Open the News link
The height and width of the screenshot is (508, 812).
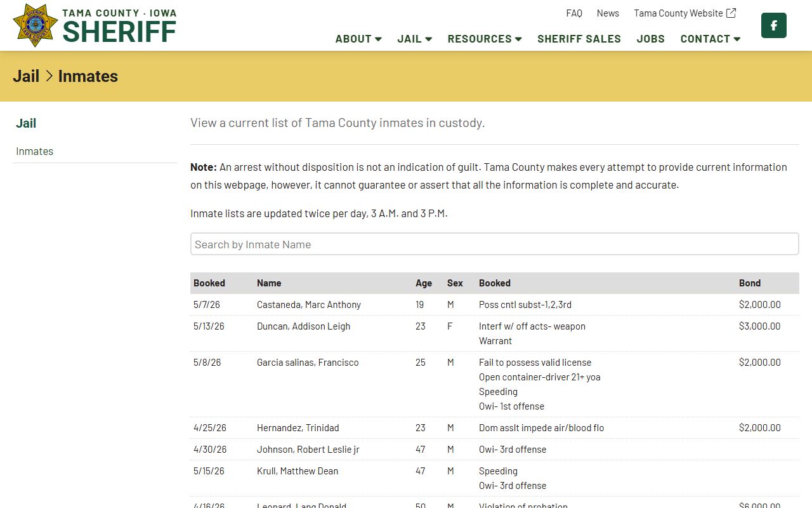coord(608,13)
